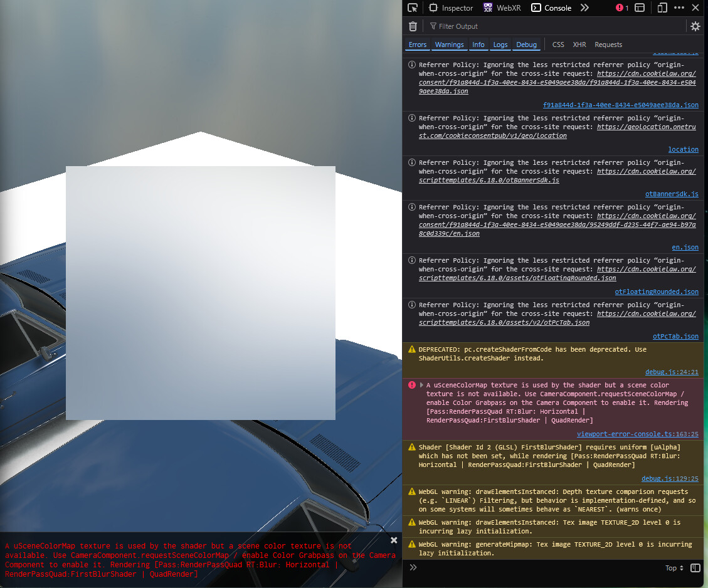Open the overflow tabs chevron menu
The image size is (708, 588).
[584, 8]
